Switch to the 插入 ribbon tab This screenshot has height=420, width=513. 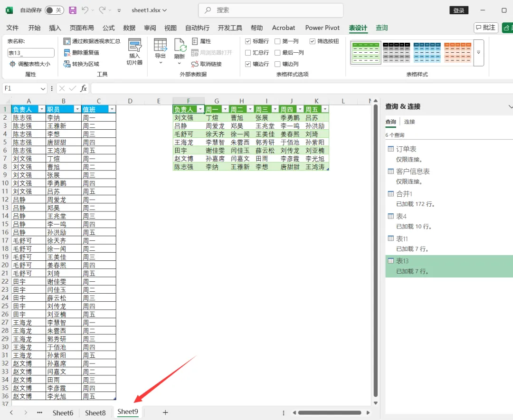55,28
